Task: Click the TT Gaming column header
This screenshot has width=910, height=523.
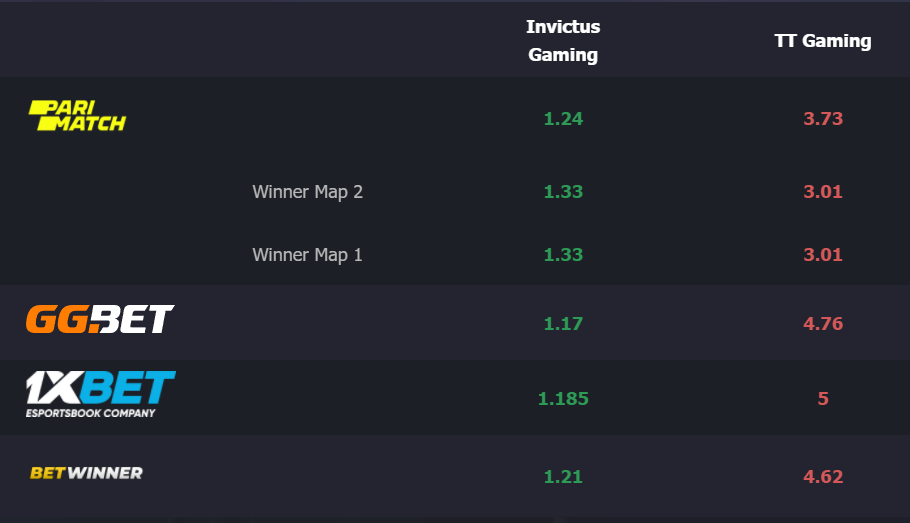Action: [x=823, y=41]
